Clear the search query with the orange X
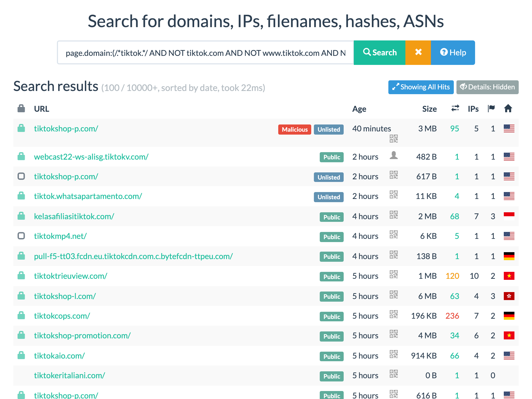The height and width of the screenshot is (399, 532). 418,53
